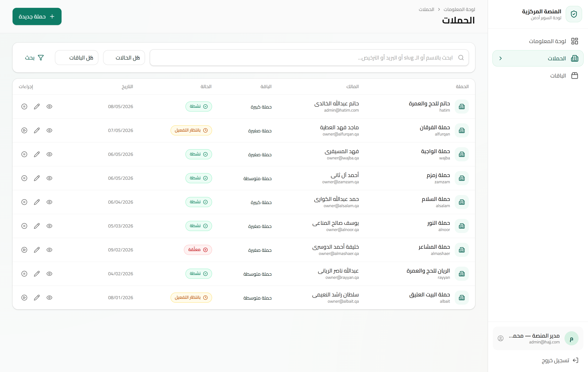The height and width of the screenshot is (372, 588).
Task: Pause the wajba campaign
Action: point(24,154)
